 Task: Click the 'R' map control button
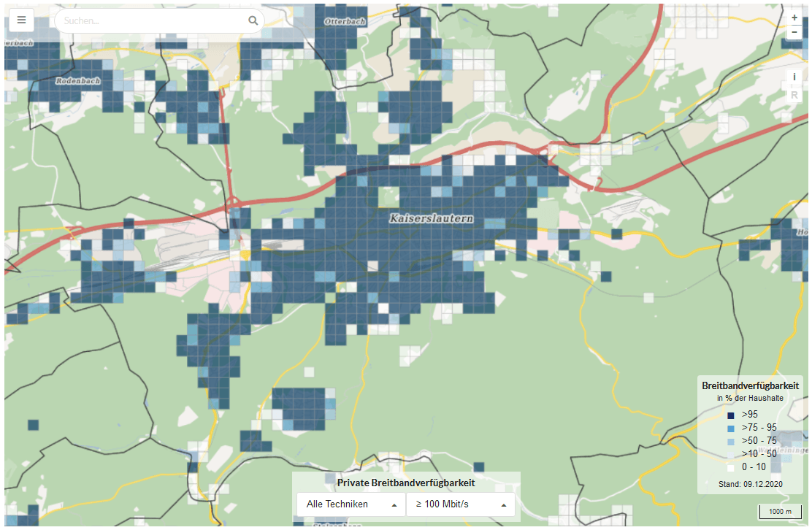[x=794, y=95]
